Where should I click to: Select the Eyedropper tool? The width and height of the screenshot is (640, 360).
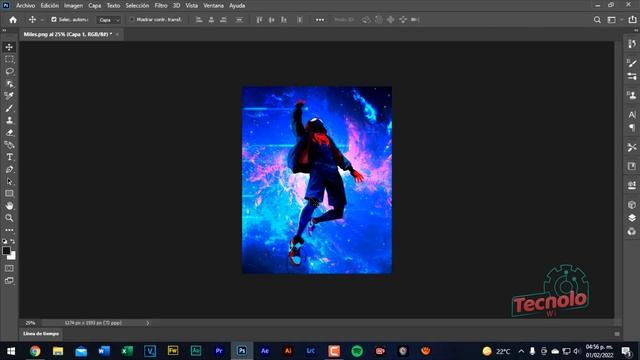9,96
